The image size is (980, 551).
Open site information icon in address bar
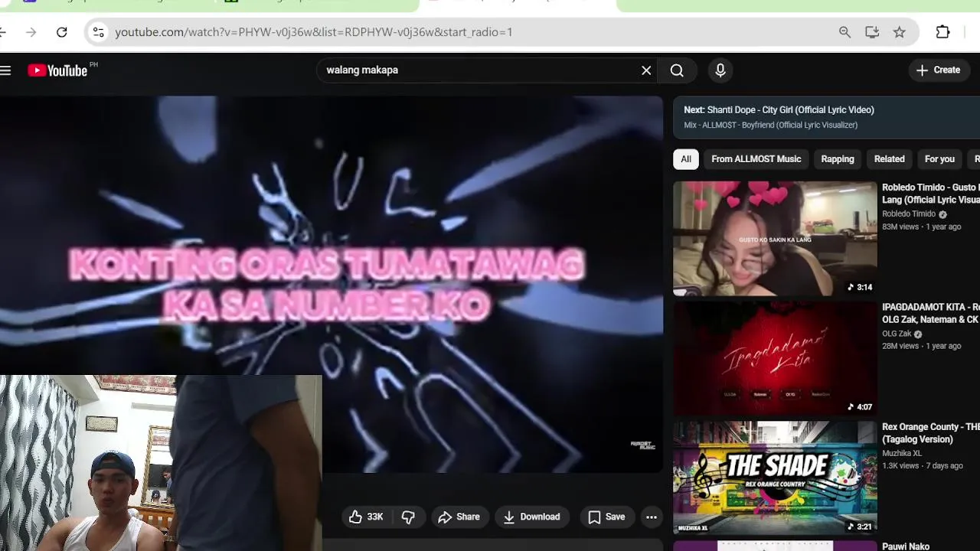click(x=98, y=32)
